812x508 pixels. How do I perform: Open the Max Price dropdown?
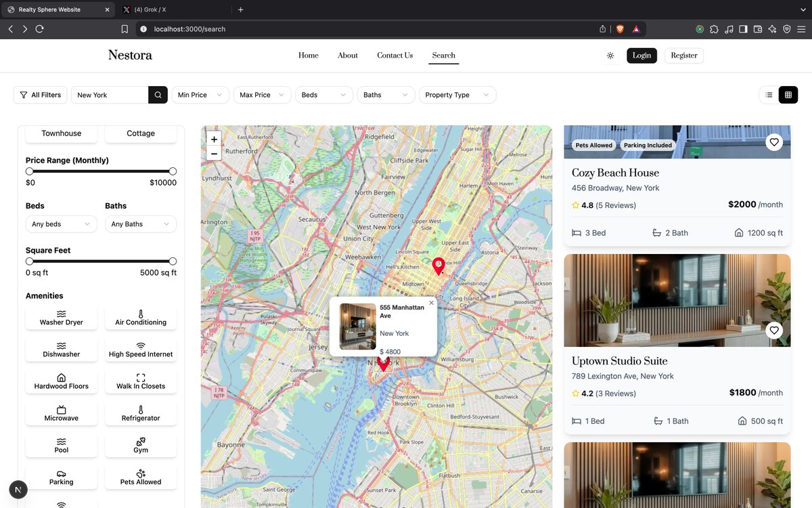tap(263, 95)
